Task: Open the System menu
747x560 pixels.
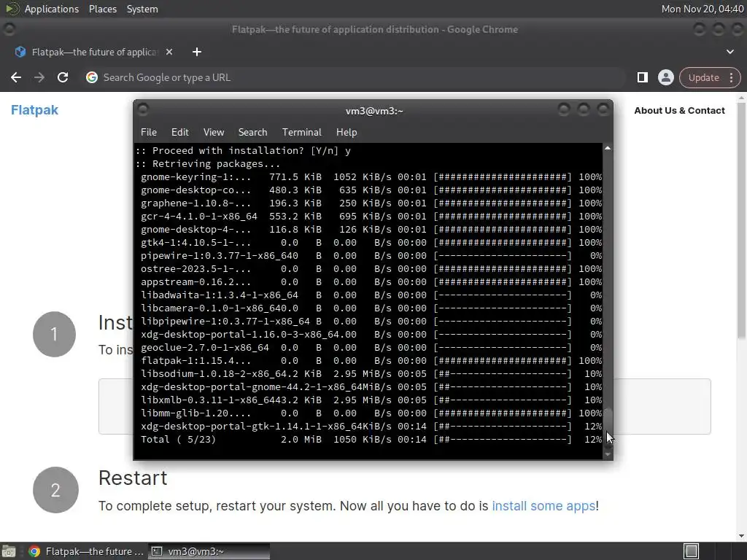Action: (142, 9)
